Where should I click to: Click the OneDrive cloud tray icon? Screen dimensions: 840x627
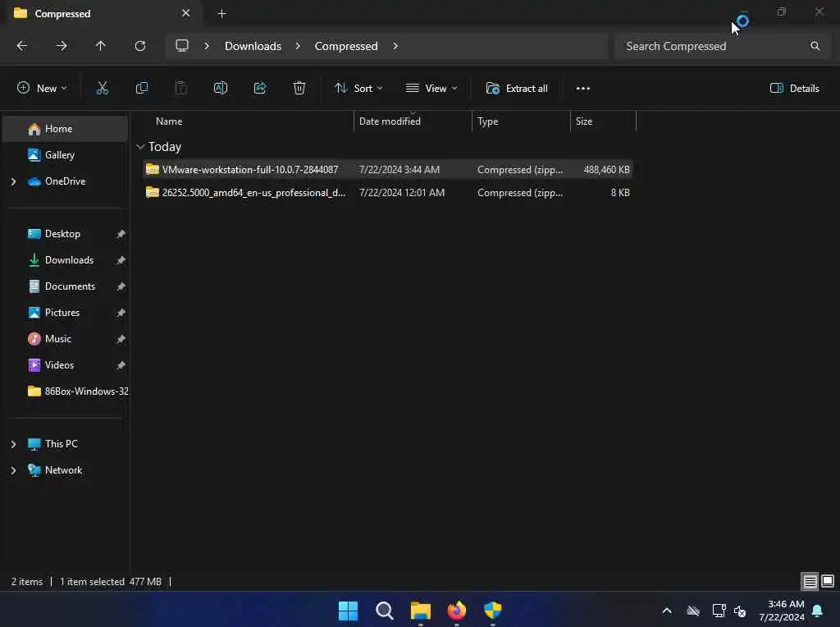(693, 611)
